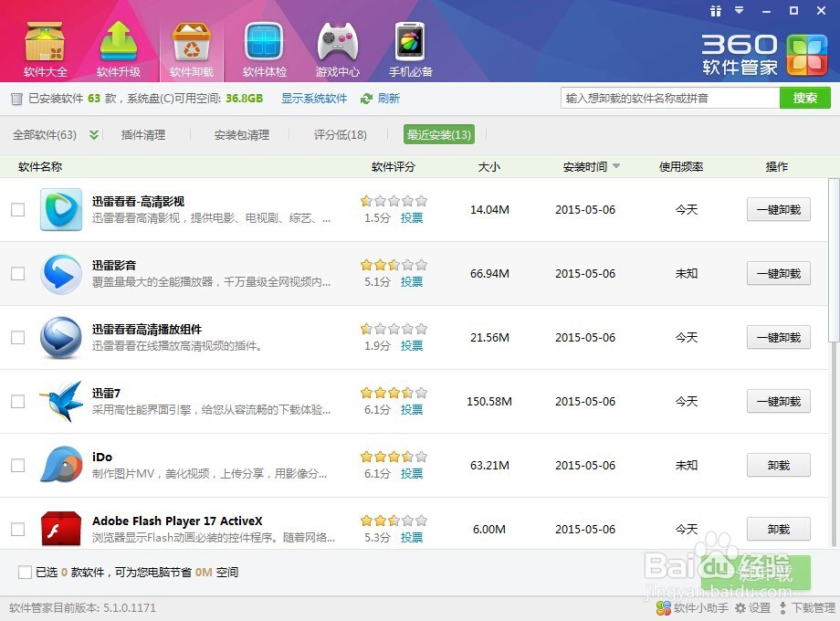The width and height of the screenshot is (840, 621).
Task: Check the box for Adobe Flash Player 17 ActiveX
Action: coord(18,529)
